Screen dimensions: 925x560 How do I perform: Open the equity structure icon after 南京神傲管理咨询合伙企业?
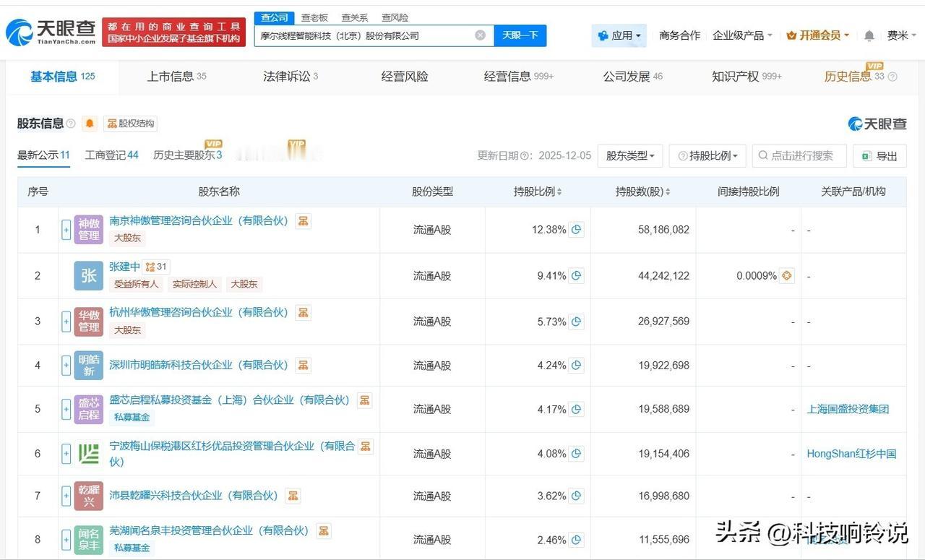coord(304,221)
